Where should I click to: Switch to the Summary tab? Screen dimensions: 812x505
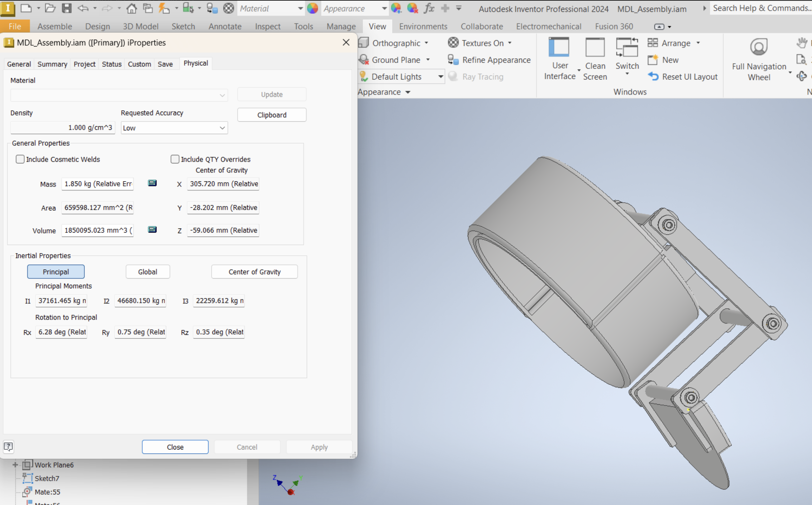(x=52, y=64)
